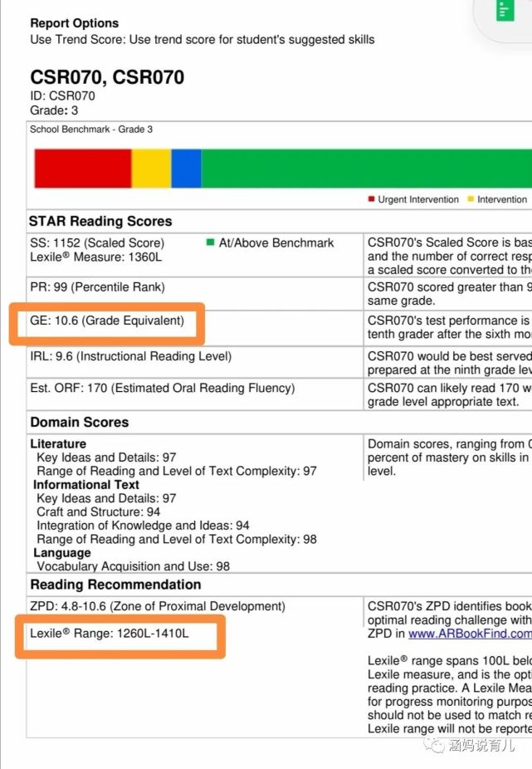
Task: Select the 'CSR070 would be best served' explanation
Action: 450,363
